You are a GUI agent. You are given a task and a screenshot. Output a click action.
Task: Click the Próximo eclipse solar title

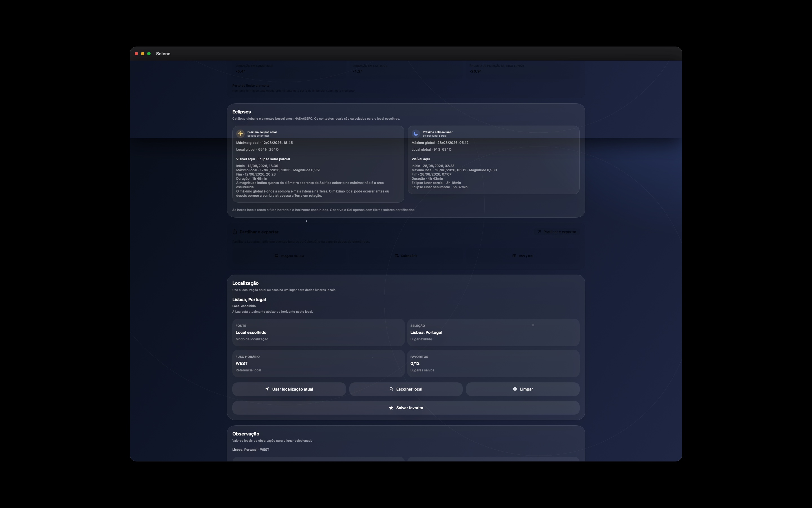pyautogui.click(x=262, y=132)
